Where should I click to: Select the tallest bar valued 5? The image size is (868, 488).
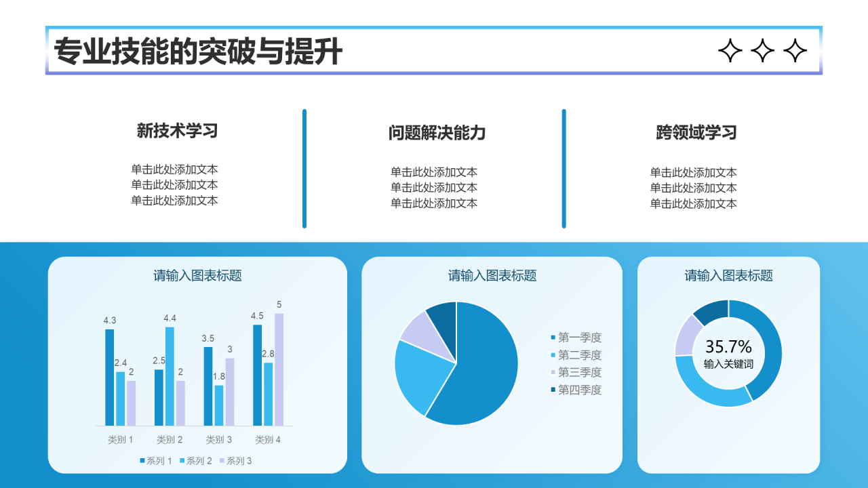coord(279,370)
